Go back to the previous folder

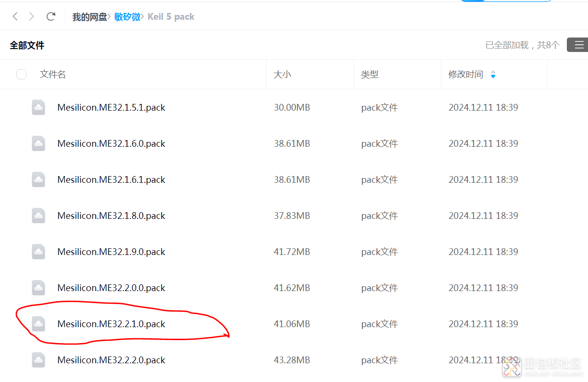[x=15, y=16]
